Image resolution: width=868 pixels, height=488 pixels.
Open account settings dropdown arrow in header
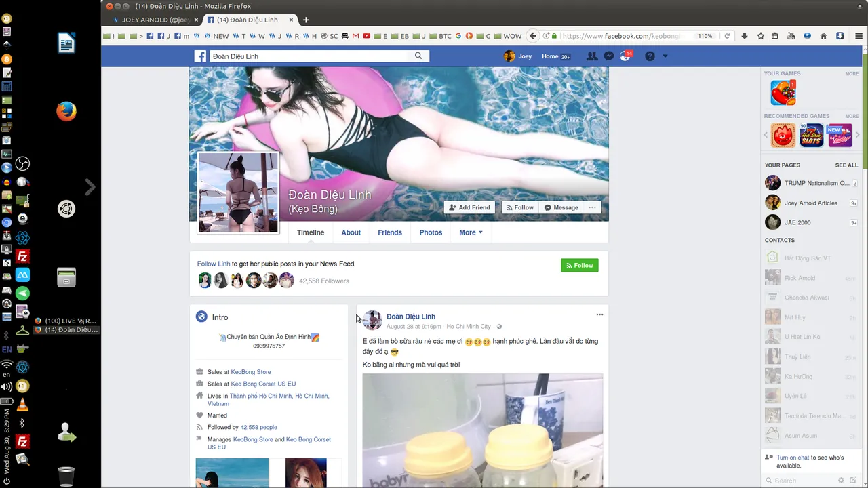665,56
